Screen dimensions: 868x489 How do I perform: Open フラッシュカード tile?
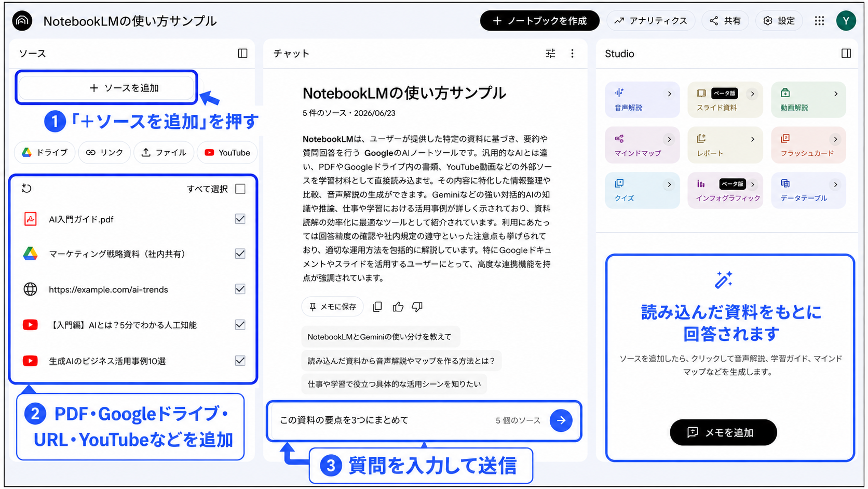808,145
